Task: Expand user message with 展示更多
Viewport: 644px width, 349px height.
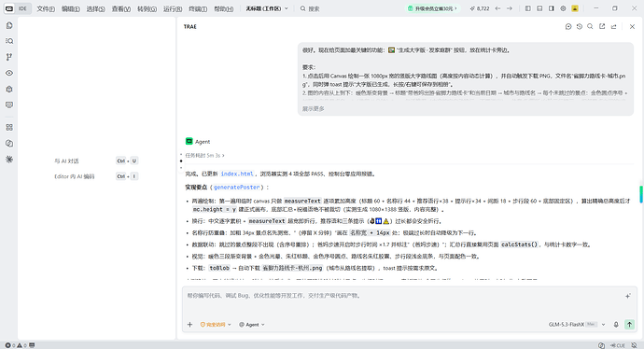Action: 314,109
